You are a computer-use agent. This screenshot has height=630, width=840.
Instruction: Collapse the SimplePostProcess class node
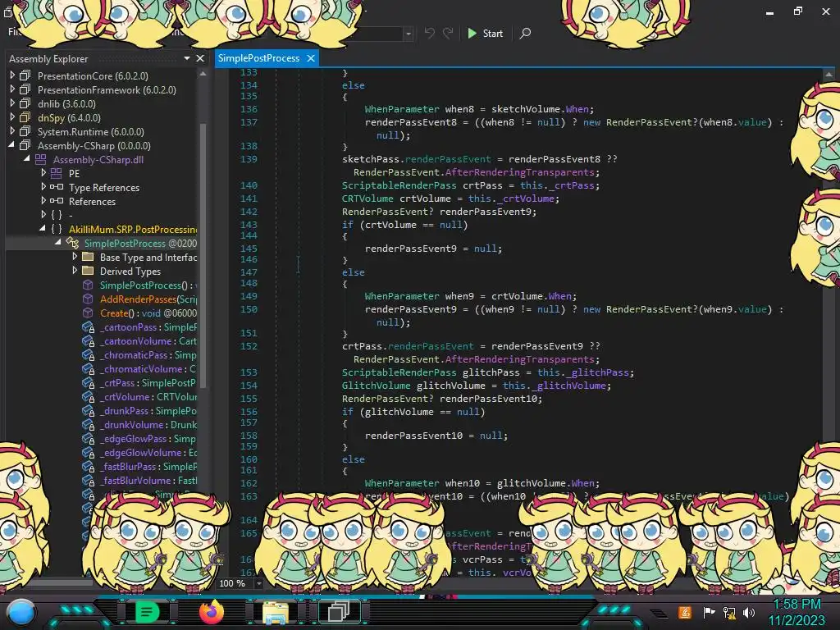pos(58,243)
